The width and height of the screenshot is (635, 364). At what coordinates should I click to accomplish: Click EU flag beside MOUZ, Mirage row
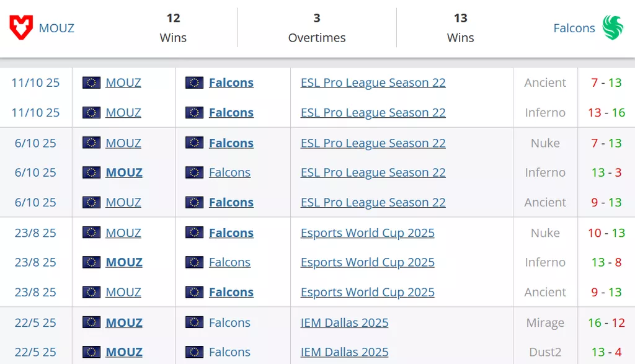[91, 322]
